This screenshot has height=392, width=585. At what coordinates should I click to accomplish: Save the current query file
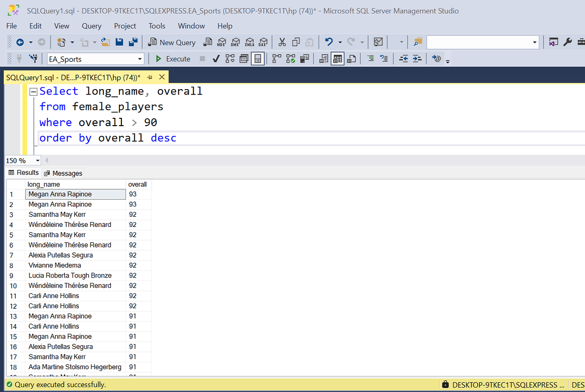point(119,42)
